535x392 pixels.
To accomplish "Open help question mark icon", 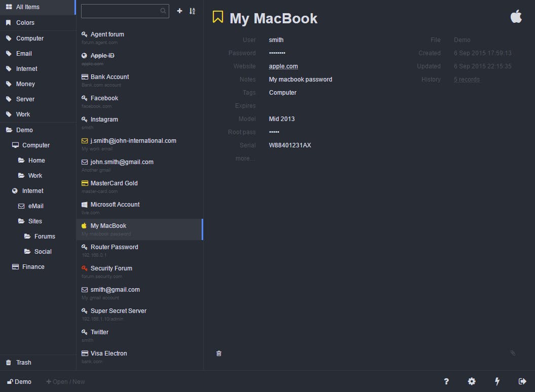I will coord(446,381).
